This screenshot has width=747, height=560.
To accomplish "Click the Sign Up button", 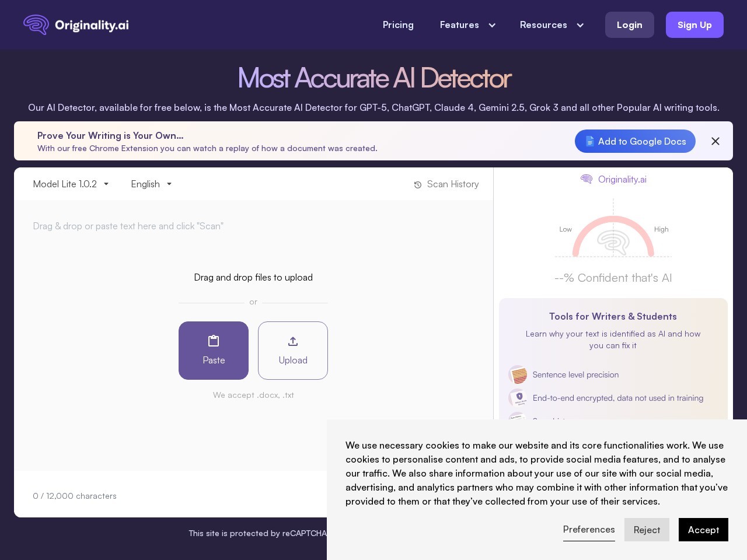I will click(694, 25).
